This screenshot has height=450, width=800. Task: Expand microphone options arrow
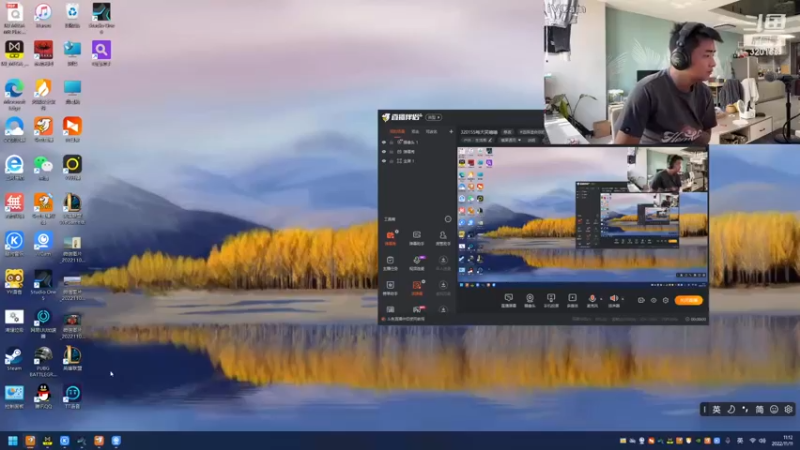pyautogui.click(x=601, y=299)
